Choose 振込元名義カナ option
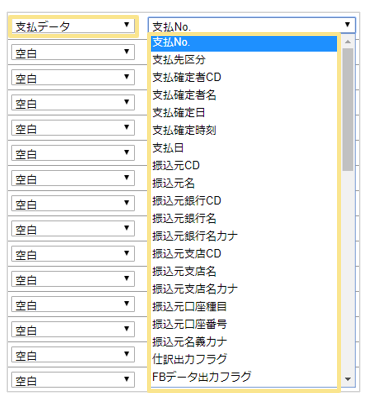The width and height of the screenshot is (371, 400). point(244,342)
